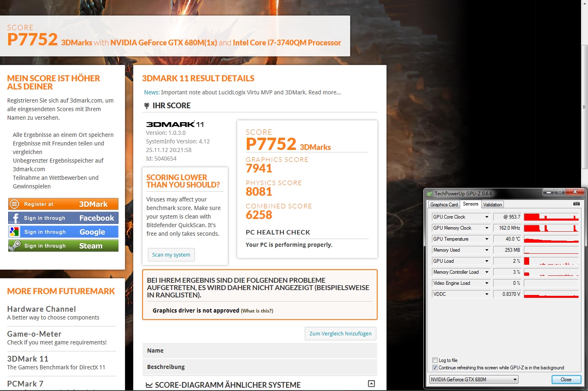Click the GPU-Z camera screenshot icon

tap(576, 203)
